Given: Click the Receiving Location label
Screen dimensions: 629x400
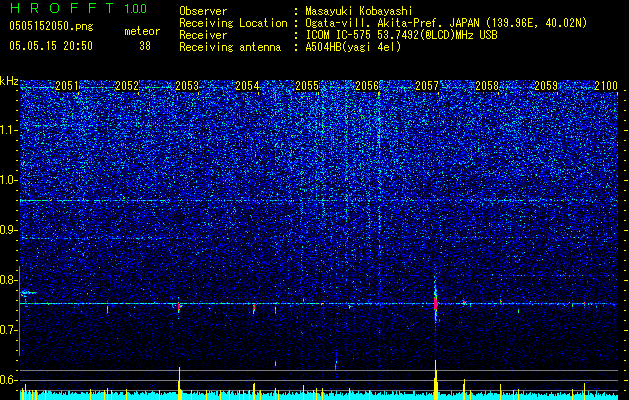Looking at the screenshot, I should (233, 23).
